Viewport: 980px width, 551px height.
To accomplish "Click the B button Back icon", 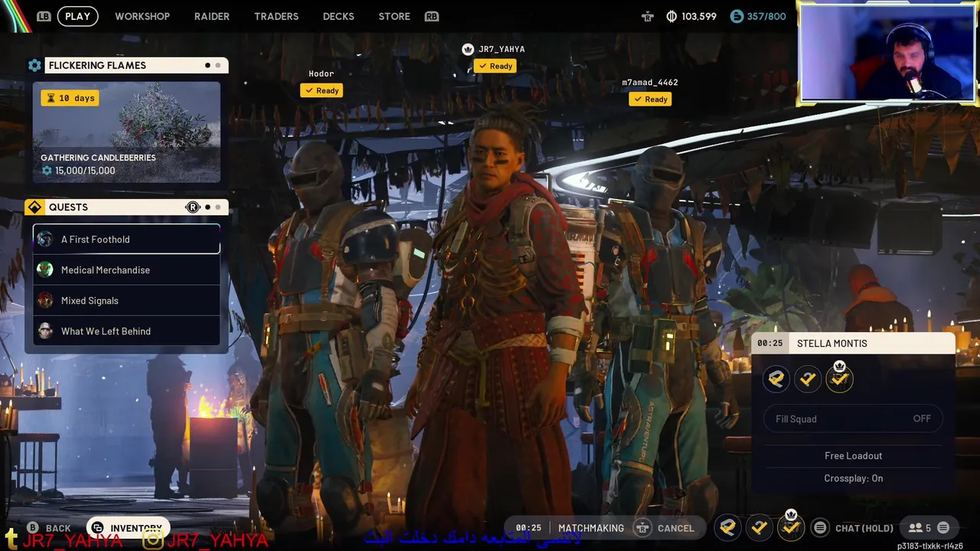I will click(x=33, y=528).
